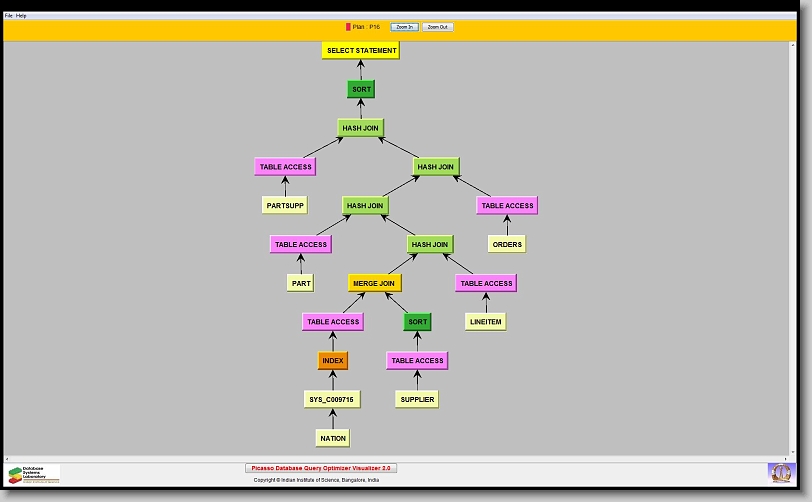Click the Zoom Out button
Image resolution: width=812 pixels, height=502 pixels.
pyautogui.click(x=437, y=27)
